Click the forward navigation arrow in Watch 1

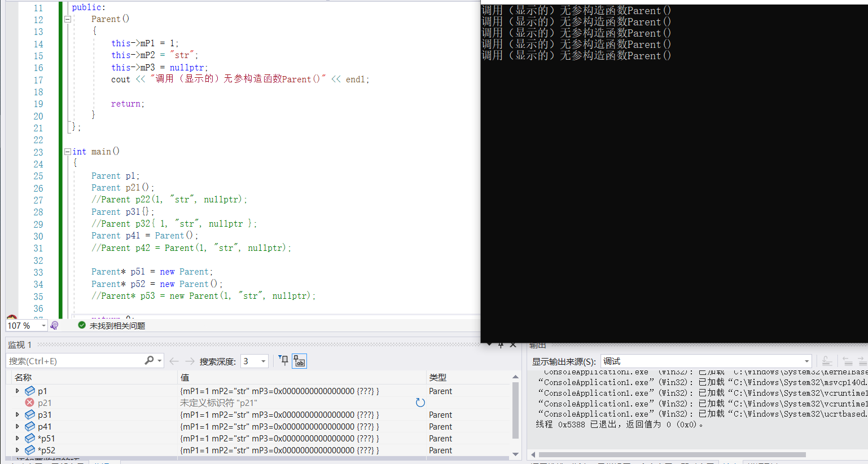click(x=190, y=361)
